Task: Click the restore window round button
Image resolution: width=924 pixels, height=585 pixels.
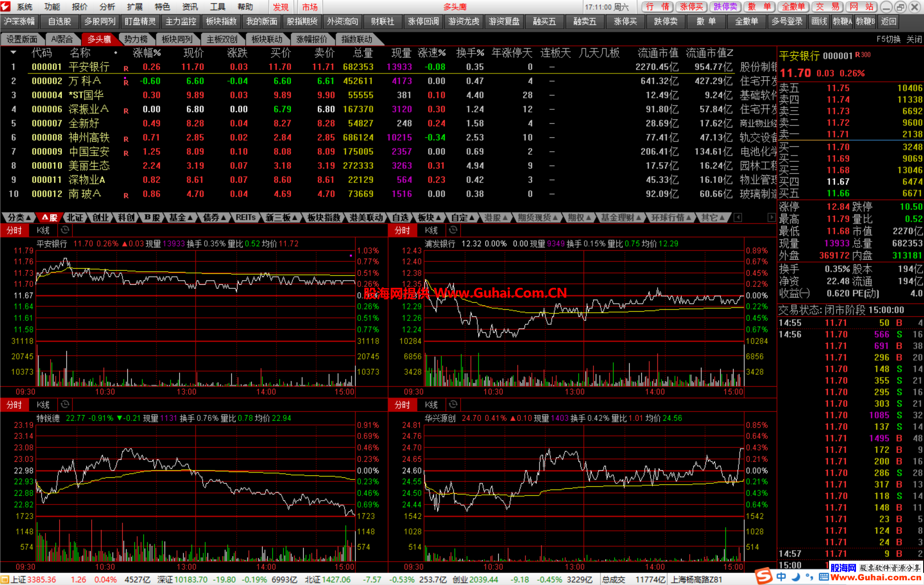Action: pos(900,7)
